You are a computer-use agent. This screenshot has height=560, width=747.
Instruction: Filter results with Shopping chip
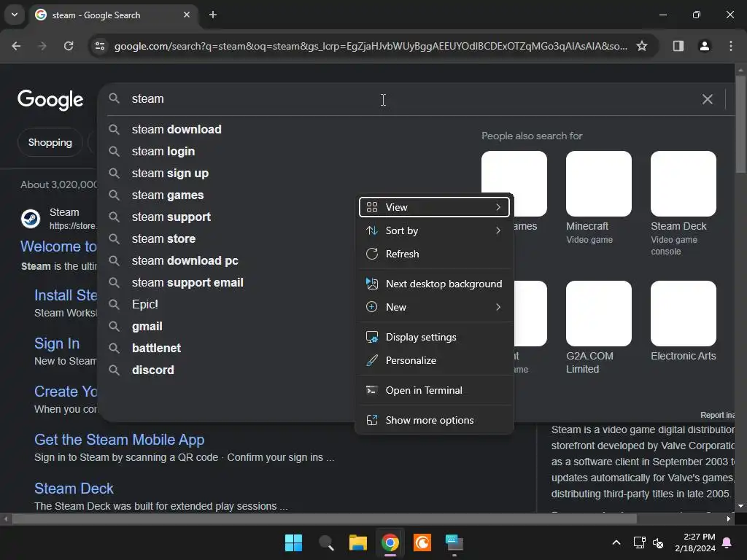(50, 142)
